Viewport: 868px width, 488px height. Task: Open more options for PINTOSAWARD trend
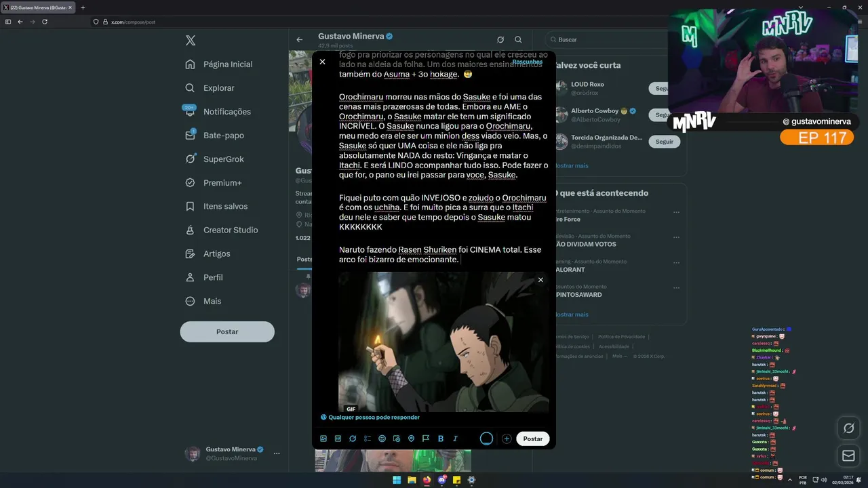coord(676,287)
